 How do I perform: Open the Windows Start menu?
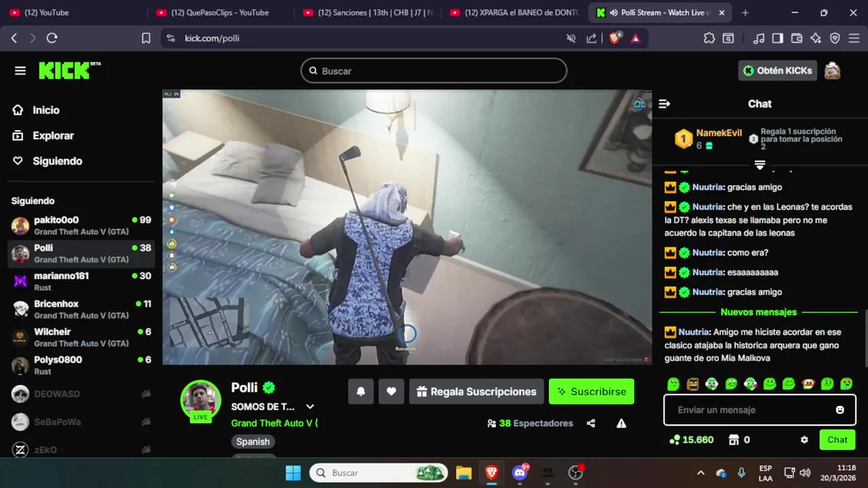293,473
